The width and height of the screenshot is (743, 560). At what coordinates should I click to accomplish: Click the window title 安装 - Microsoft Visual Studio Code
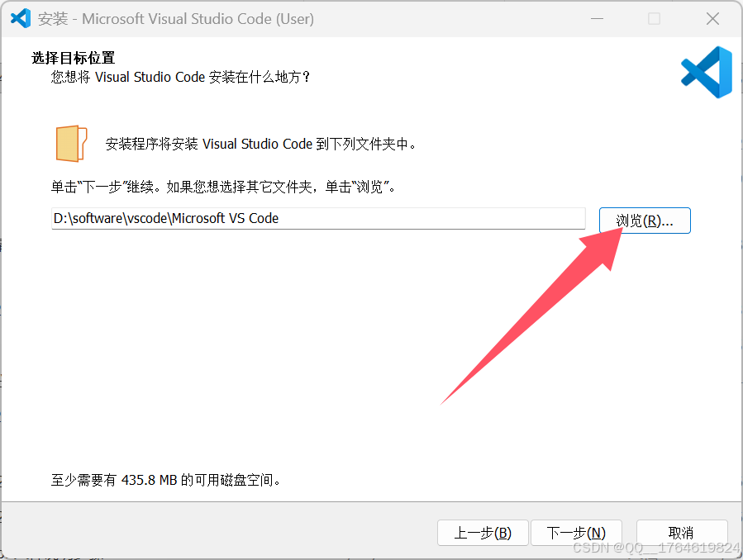(x=176, y=19)
